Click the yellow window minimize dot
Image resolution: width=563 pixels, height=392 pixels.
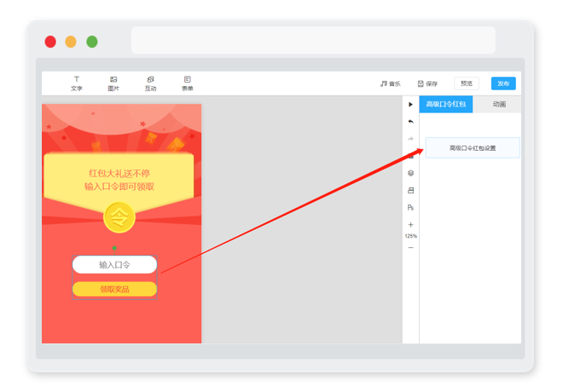pos(71,42)
